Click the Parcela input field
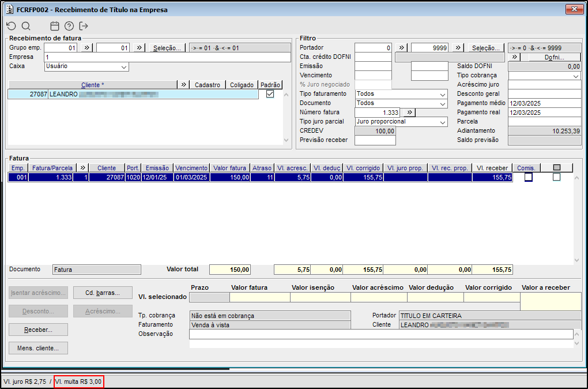Screen dimensions: 588x389 coord(545,121)
